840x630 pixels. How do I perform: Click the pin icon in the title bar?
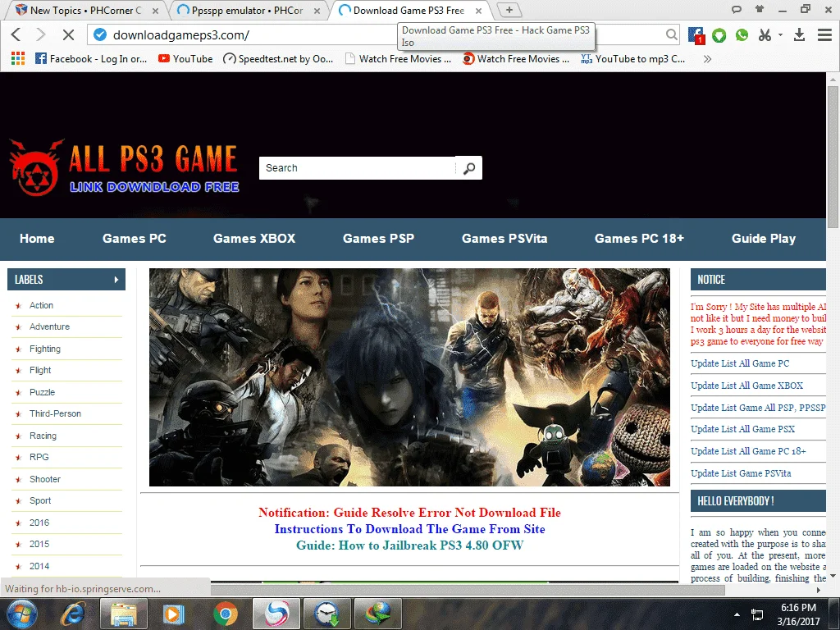pos(759,8)
